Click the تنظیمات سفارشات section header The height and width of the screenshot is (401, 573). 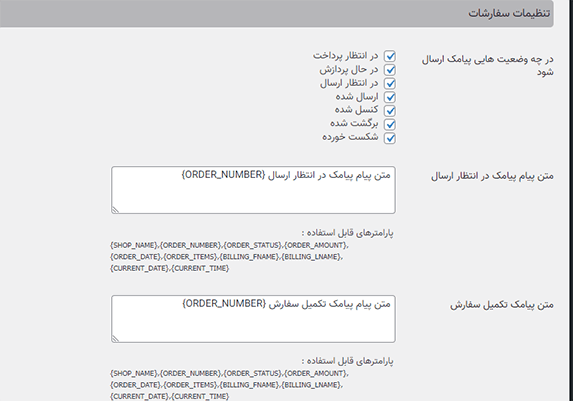(x=277, y=14)
